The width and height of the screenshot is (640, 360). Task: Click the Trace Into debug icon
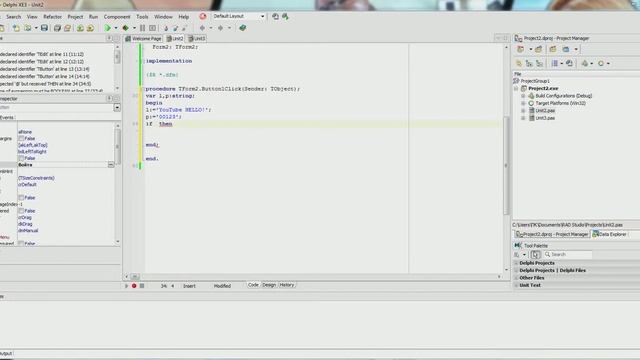166,28
